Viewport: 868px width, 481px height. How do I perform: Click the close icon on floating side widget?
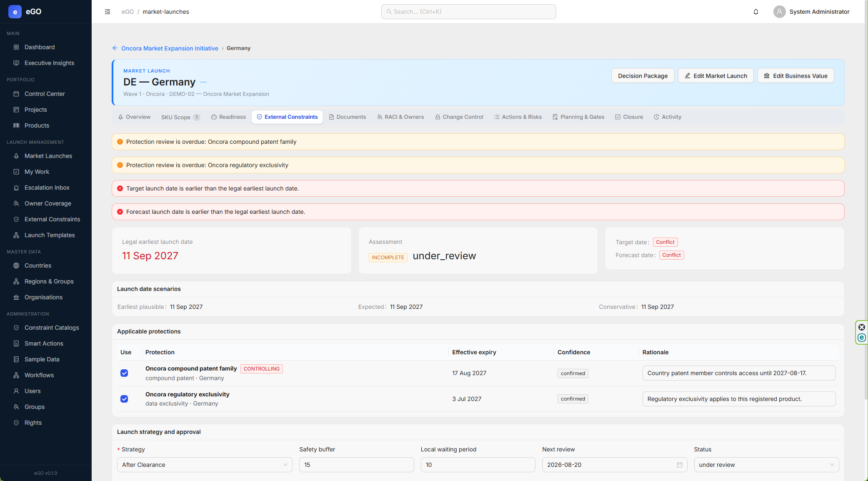point(862,327)
